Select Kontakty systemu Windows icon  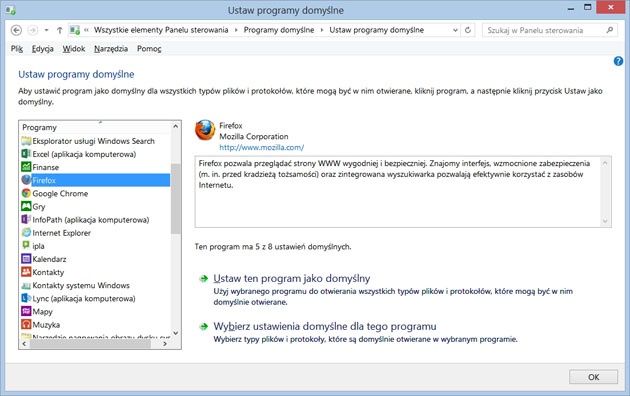coord(26,286)
